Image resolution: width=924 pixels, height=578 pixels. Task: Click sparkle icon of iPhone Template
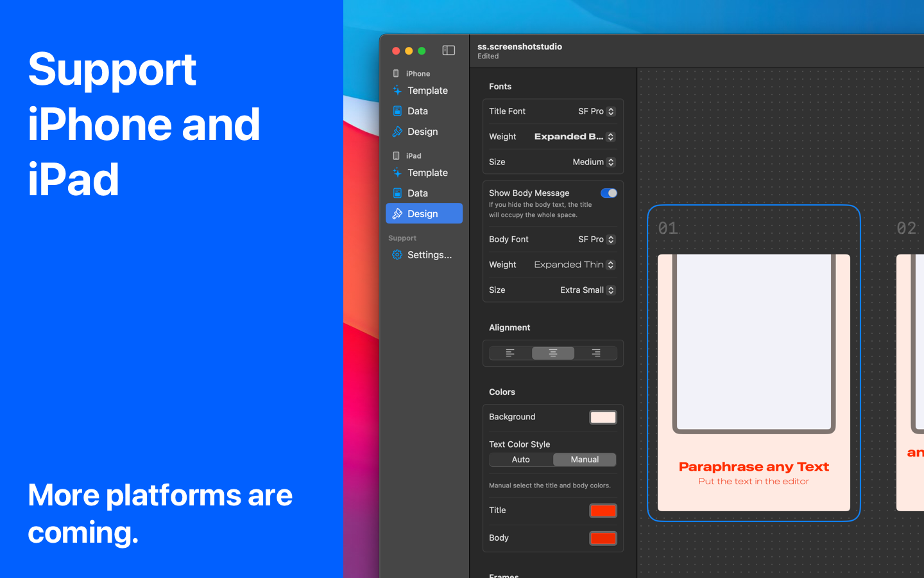point(397,91)
